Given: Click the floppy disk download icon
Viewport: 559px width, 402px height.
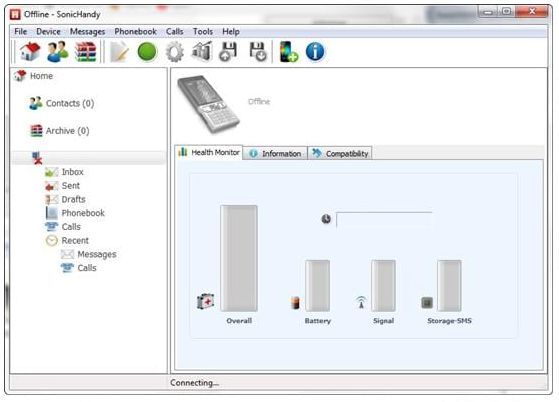Looking at the screenshot, I should click(x=257, y=52).
